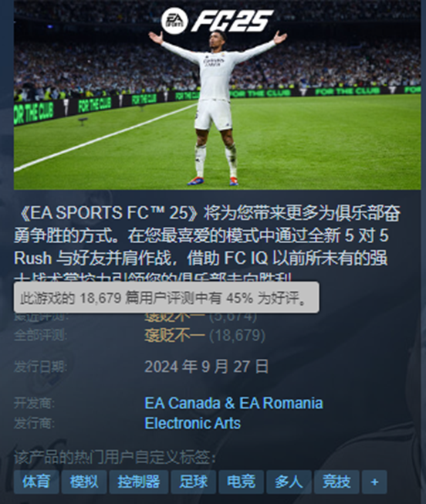Select the 模拟 tag
This screenshot has height=504, width=426.
84,482
